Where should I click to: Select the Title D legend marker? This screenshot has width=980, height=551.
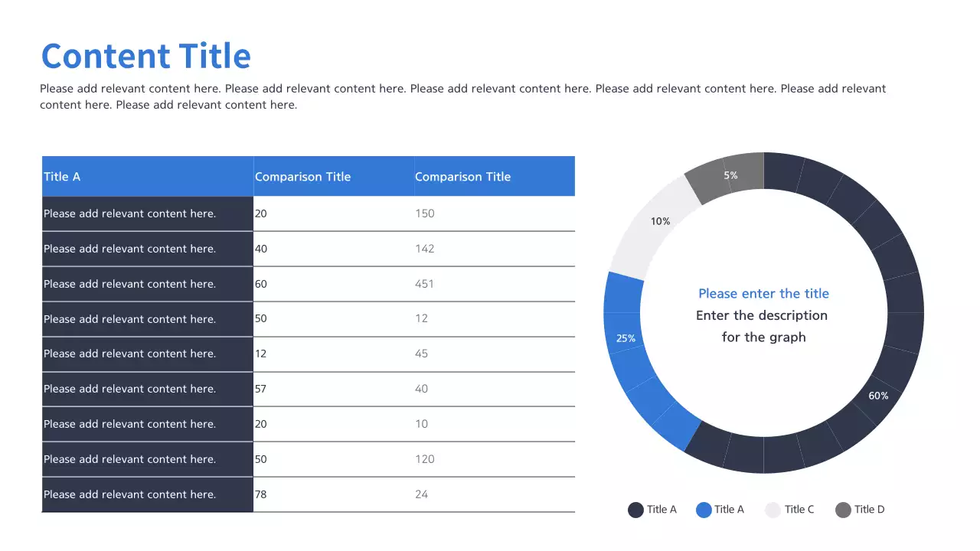pyautogui.click(x=843, y=510)
